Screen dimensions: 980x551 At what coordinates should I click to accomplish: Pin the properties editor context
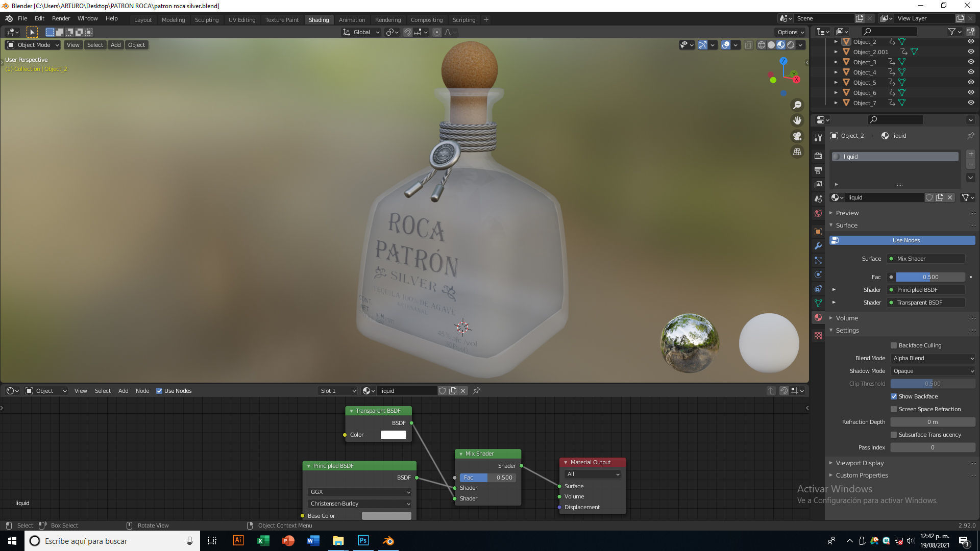[970, 136]
